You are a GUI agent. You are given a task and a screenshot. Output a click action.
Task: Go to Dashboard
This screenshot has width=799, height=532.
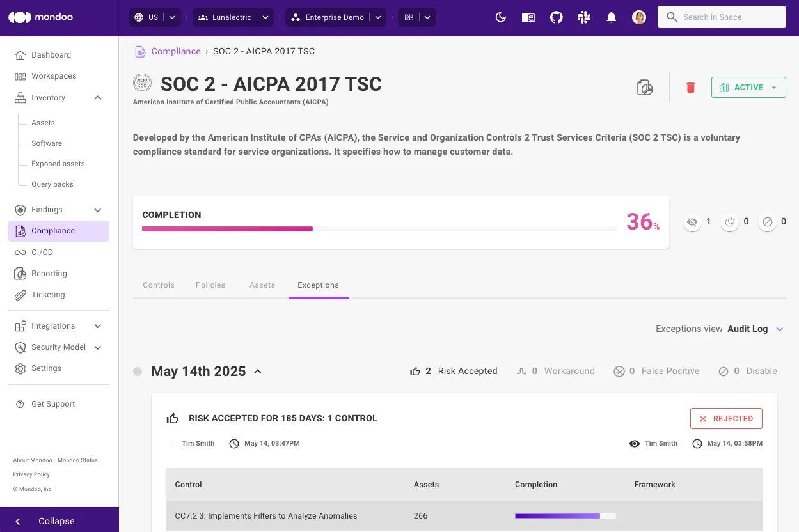point(51,55)
